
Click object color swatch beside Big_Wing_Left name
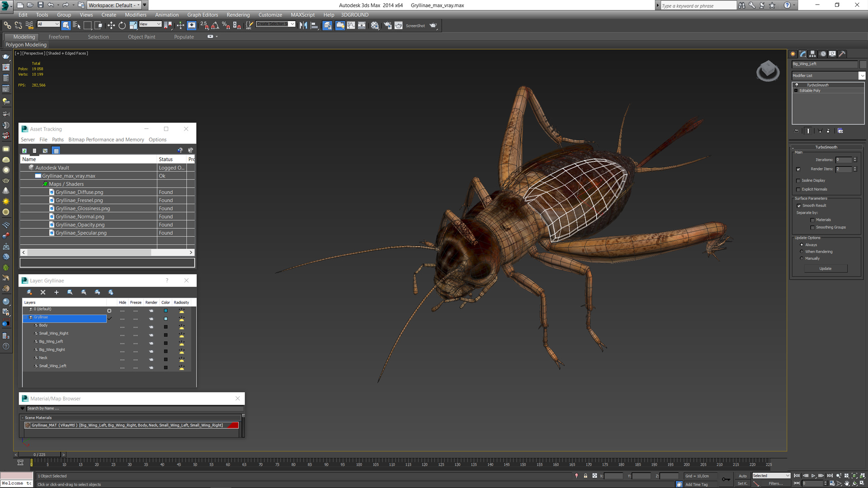[863, 64]
